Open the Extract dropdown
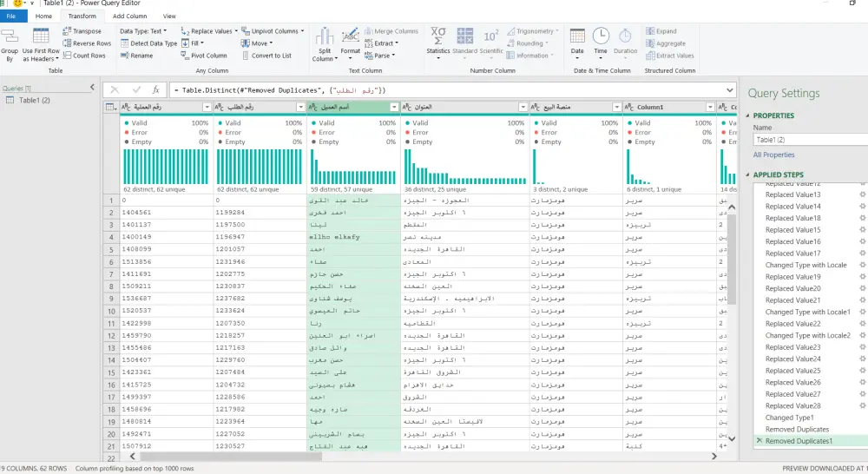Screen dimensions: 868x474 [382, 43]
